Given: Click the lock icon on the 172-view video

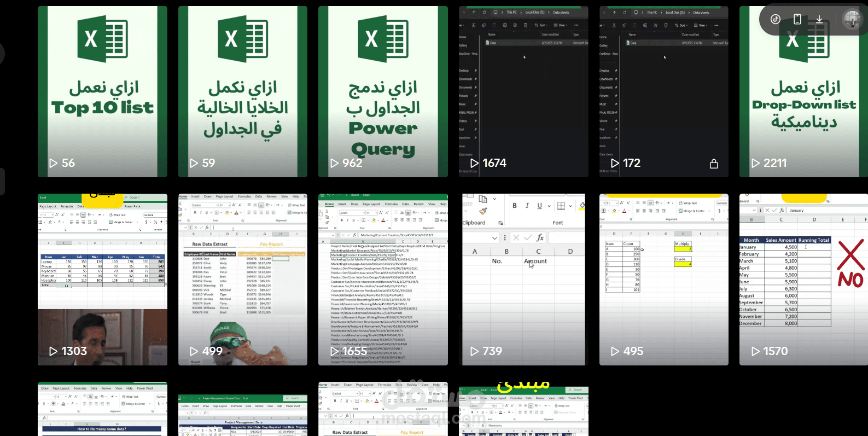Looking at the screenshot, I should [x=714, y=164].
